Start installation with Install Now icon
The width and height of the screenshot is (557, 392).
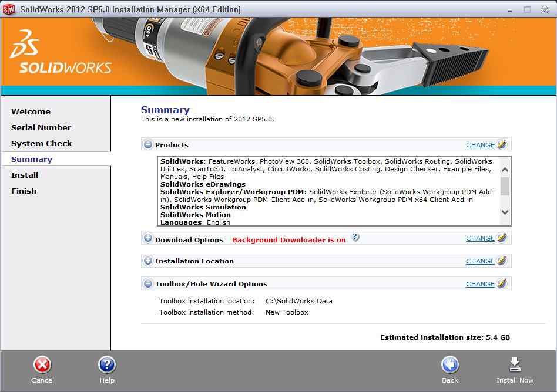click(515, 365)
